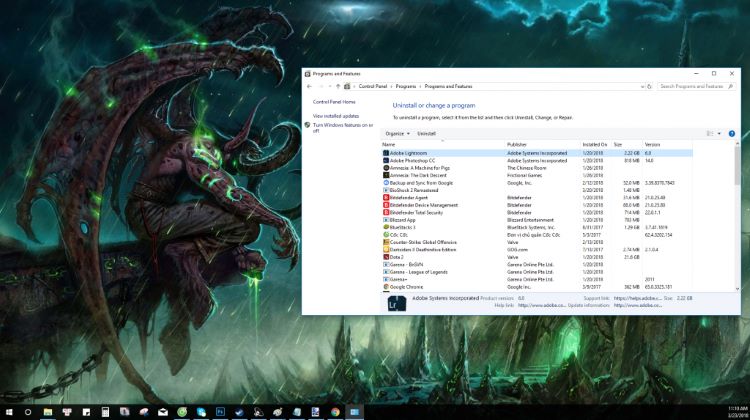This screenshot has width=750, height=420.
Task: Sort by the Size column header
Action: click(x=627, y=144)
